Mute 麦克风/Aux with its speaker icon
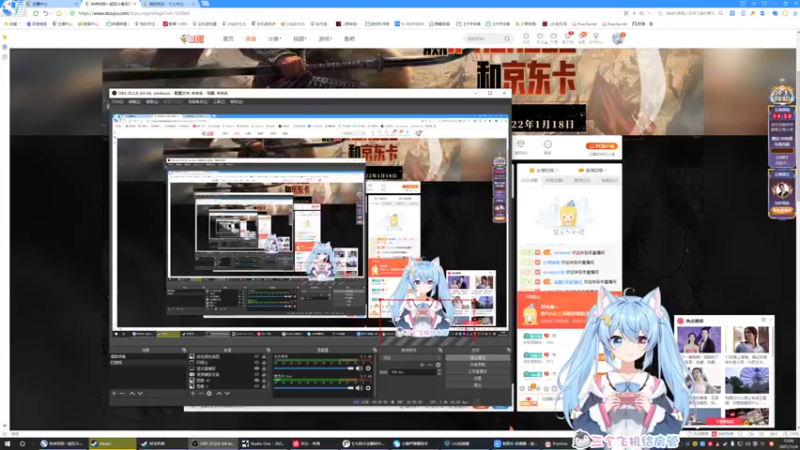Screen dimensions: 800x450 [359, 388]
